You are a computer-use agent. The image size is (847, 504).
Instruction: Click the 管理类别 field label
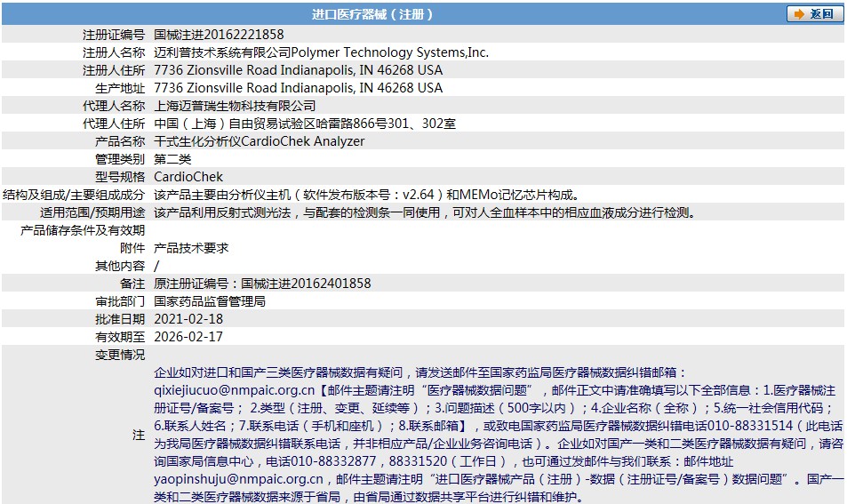click(x=121, y=159)
